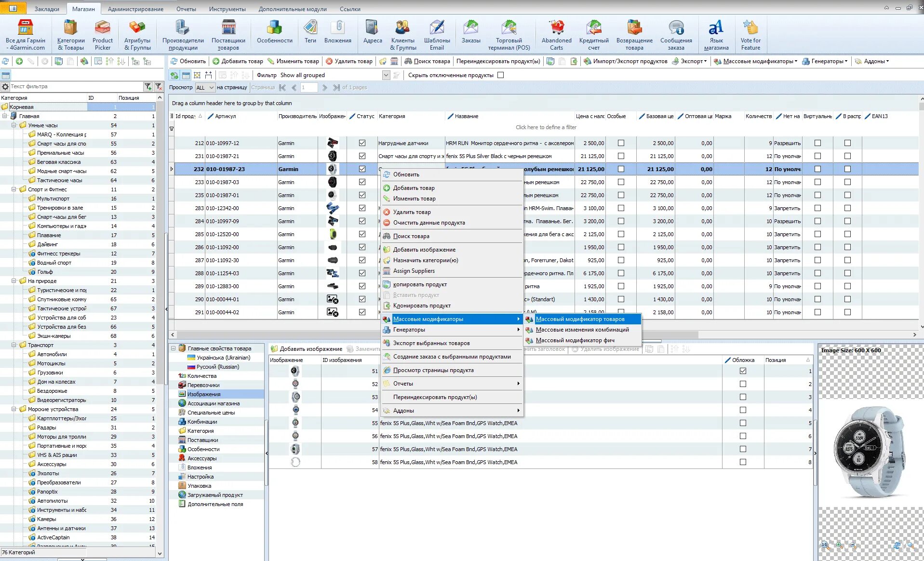Switch to the Отчеты ribbon tab
924x561 pixels.
186,9
